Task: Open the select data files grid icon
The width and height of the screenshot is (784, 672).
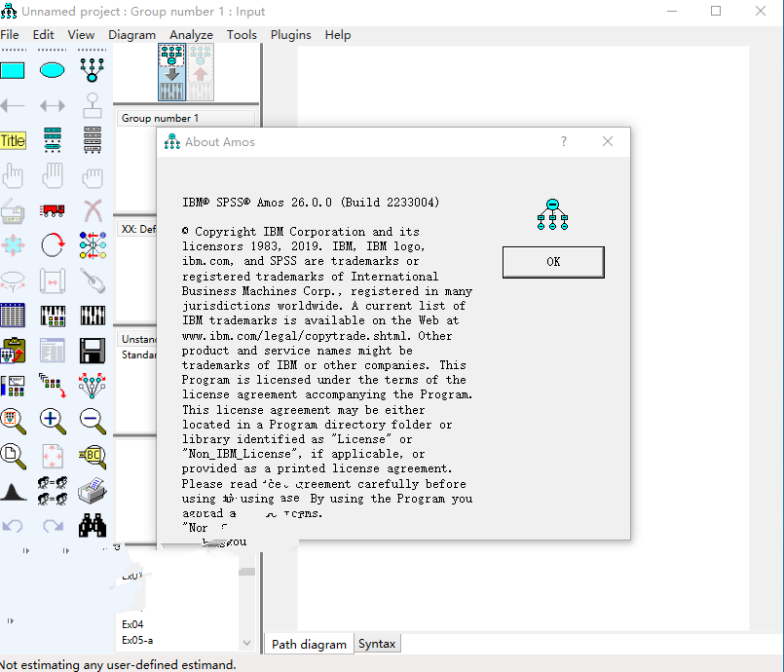Action: coord(13,316)
